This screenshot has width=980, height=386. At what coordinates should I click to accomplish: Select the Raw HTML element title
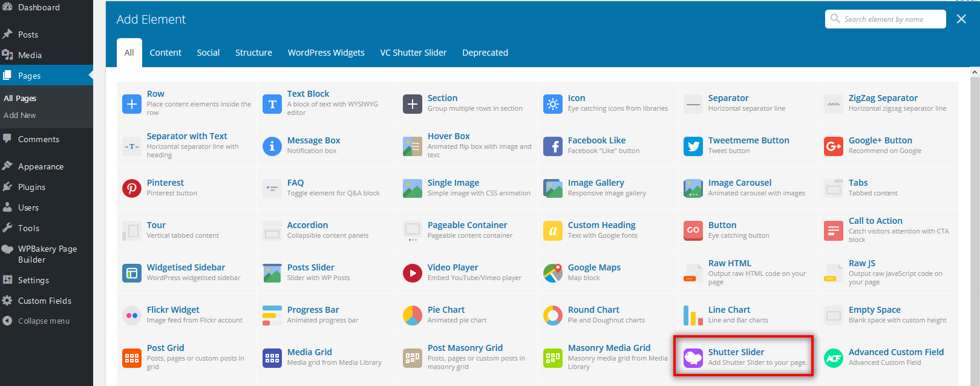[x=730, y=263]
